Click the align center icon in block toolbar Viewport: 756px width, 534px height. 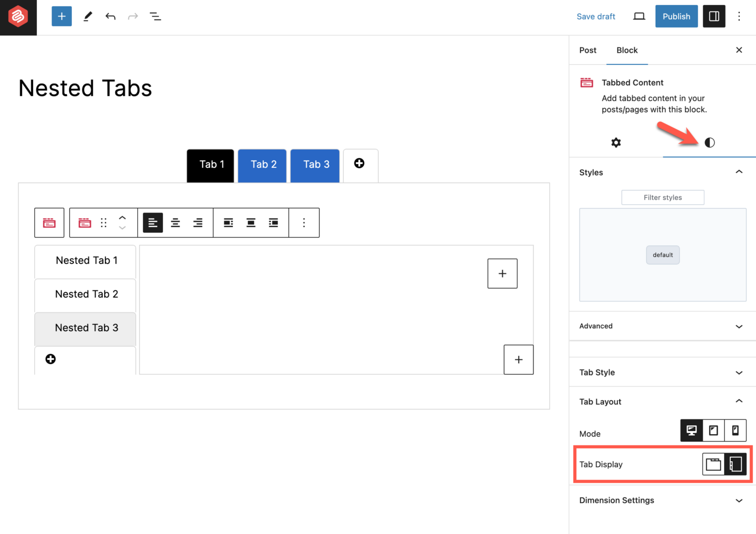pos(175,222)
